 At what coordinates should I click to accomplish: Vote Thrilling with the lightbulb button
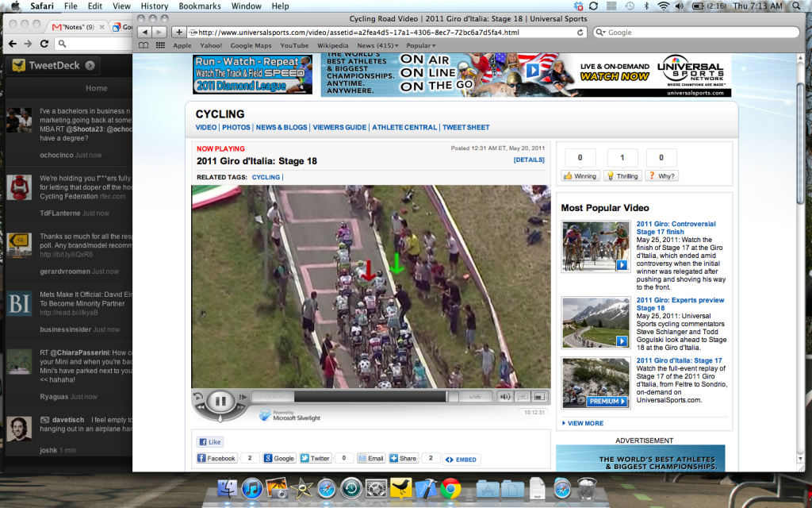(x=622, y=175)
